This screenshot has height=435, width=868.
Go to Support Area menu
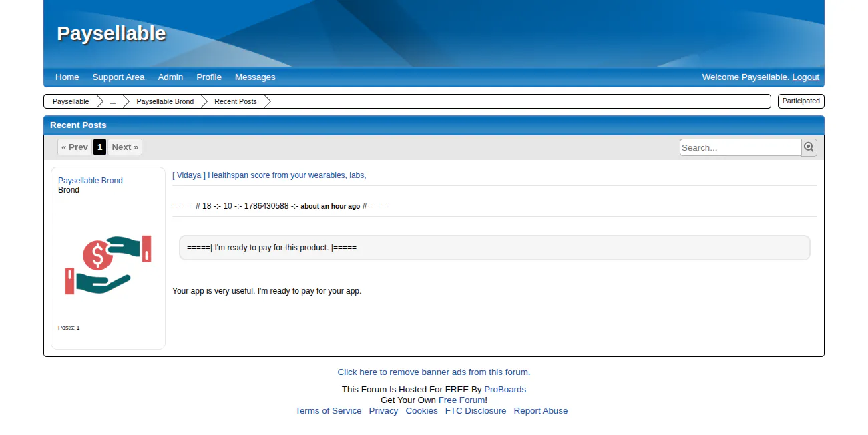click(118, 77)
